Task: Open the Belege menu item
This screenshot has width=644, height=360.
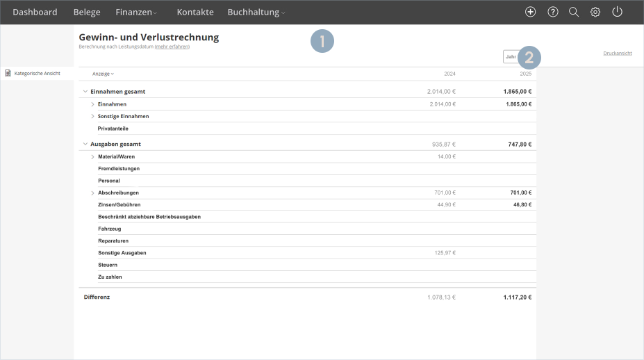Action: tap(87, 13)
